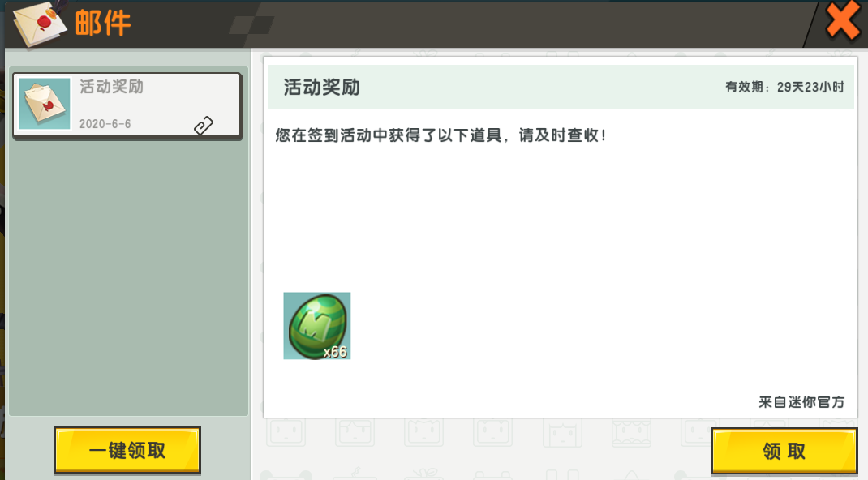Close the mail window with orange X
This screenshot has width=868, height=480.
pyautogui.click(x=842, y=22)
